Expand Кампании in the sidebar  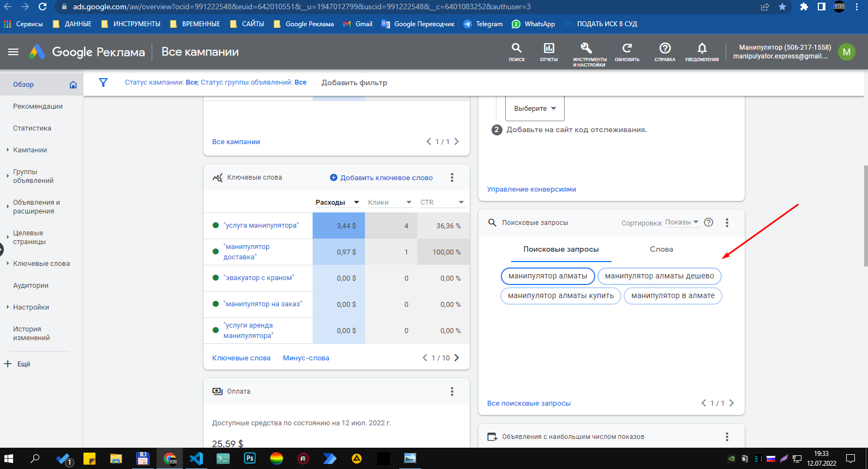pyautogui.click(x=8, y=150)
